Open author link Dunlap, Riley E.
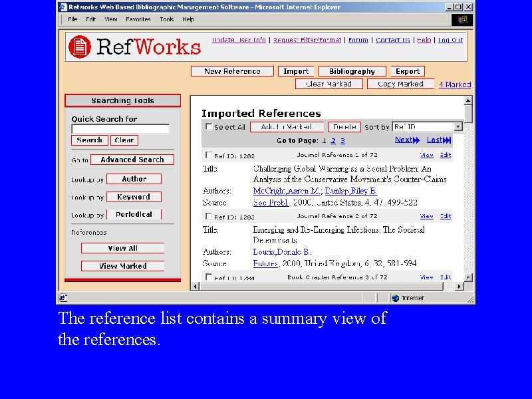Viewport: 532px width, 399px height. coord(351,191)
